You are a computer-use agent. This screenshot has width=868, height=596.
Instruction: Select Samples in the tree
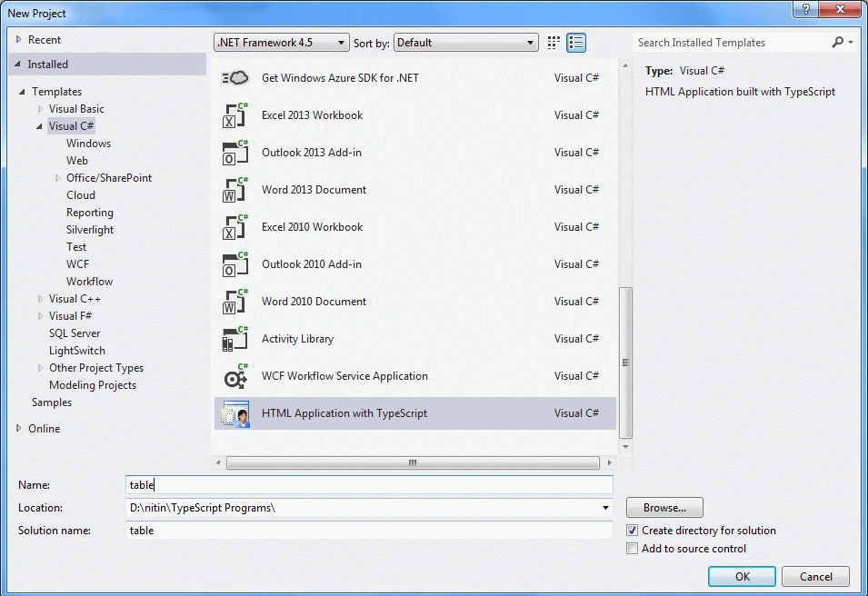(52, 402)
